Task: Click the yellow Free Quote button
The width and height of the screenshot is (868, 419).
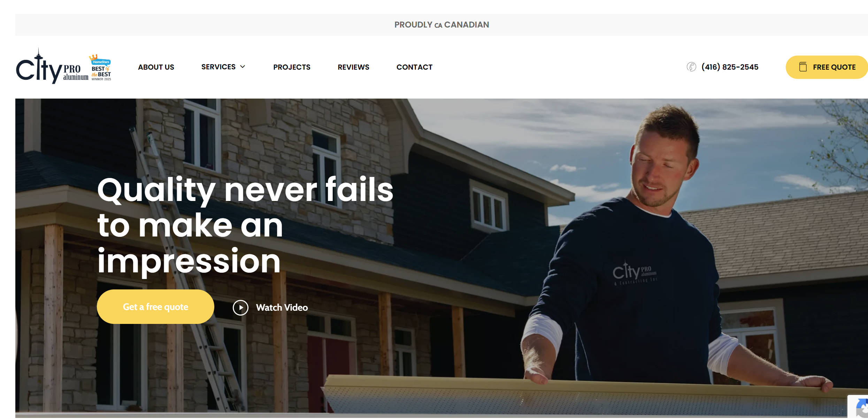Action: pos(827,67)
